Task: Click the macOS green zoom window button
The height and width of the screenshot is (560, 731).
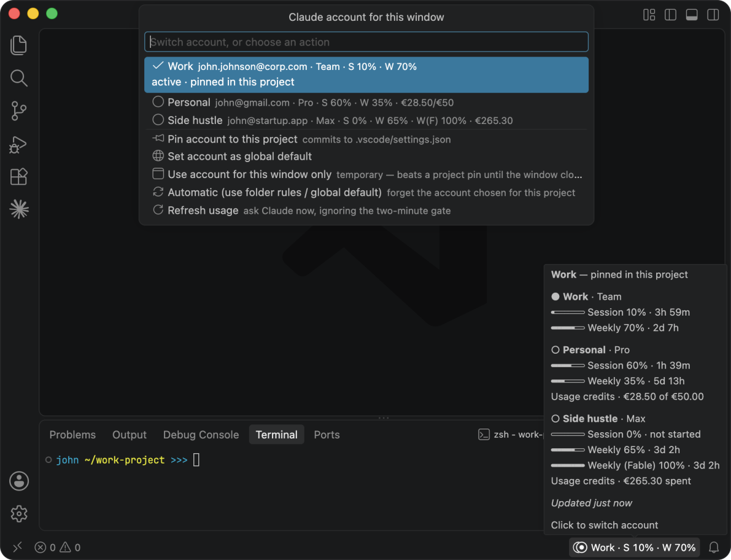Action: click(x=52, y=14)
